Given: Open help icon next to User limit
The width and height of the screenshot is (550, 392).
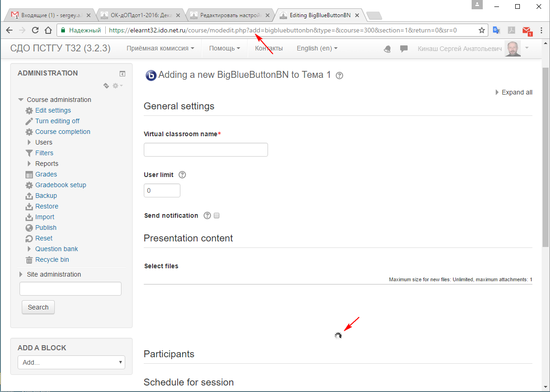Looking at the screenshot, I should (x=182, y=175).
